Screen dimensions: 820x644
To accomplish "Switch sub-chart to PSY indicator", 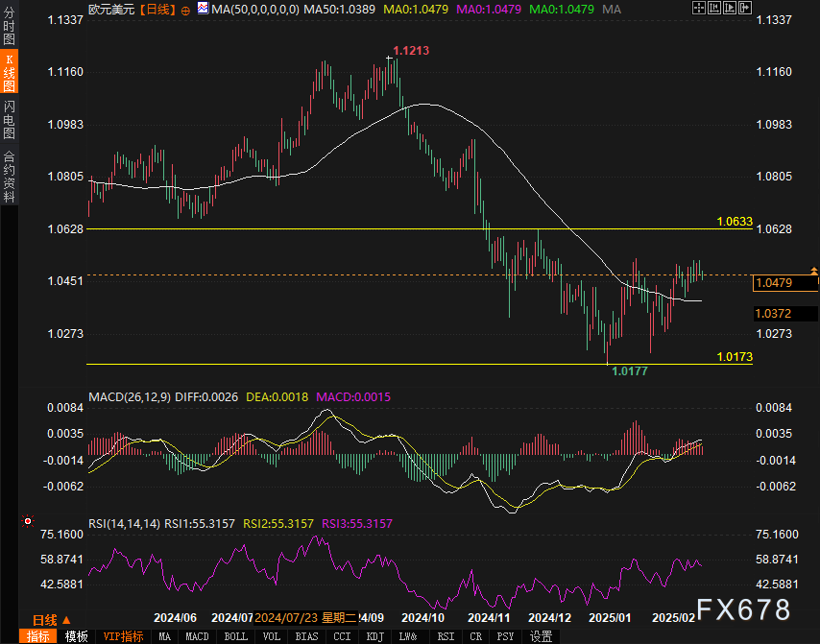I will (505, 636).
